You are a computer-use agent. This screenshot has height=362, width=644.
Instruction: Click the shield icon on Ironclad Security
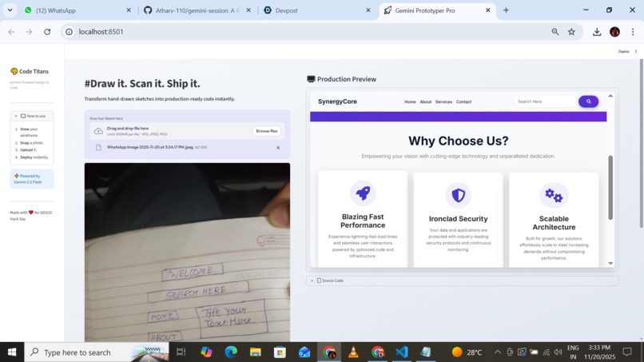tap(459, 195)
